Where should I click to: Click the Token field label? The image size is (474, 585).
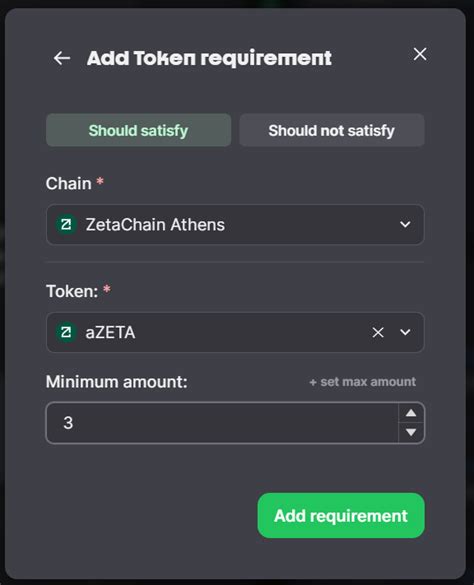point(72,291)
